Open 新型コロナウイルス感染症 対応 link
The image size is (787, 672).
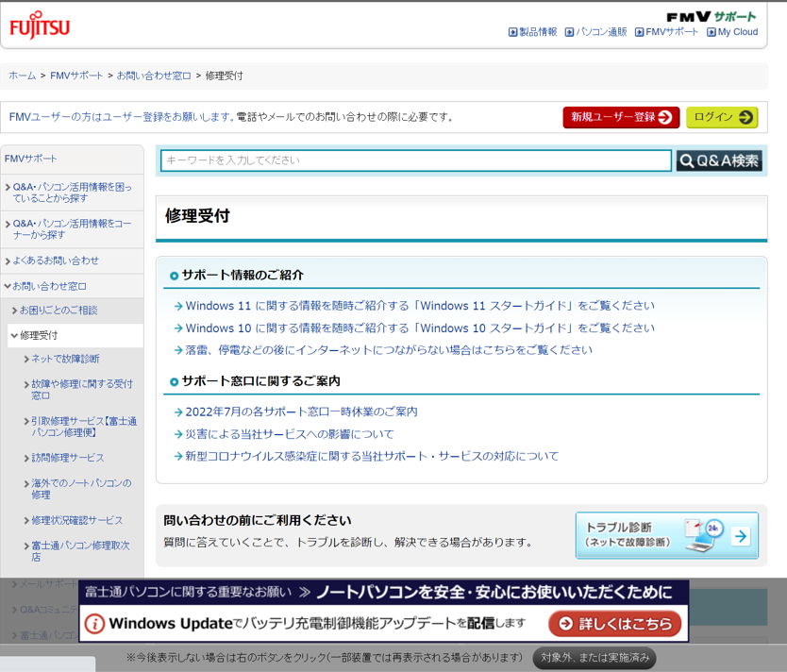click(372, 456)
